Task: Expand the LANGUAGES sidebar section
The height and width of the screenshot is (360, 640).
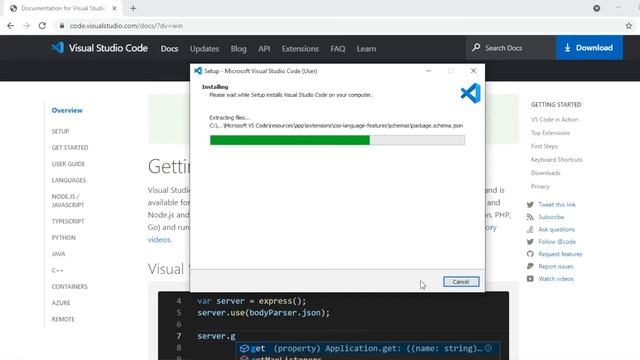Action: 69,180
